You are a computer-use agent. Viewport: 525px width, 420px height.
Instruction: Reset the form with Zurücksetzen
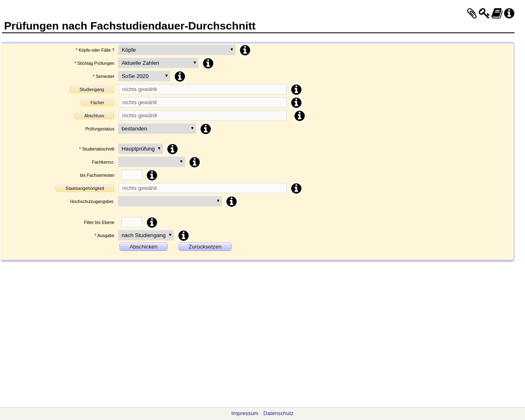[205, 247]
